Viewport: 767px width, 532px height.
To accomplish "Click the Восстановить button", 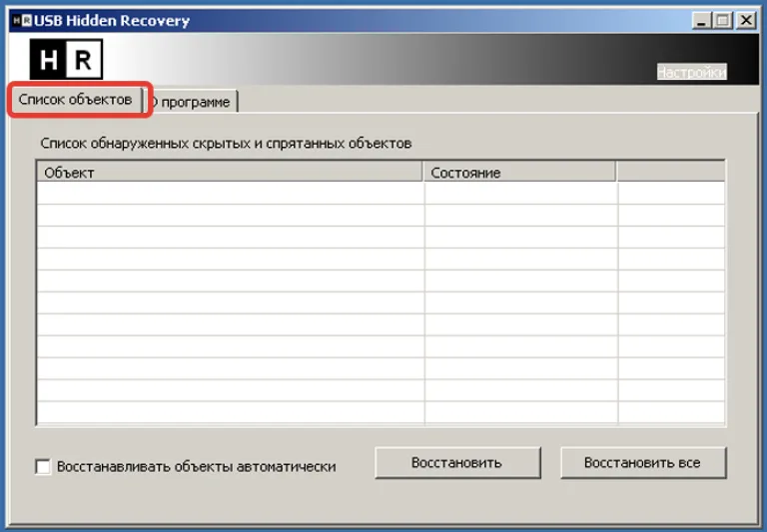I will click(x=457, y=462).
